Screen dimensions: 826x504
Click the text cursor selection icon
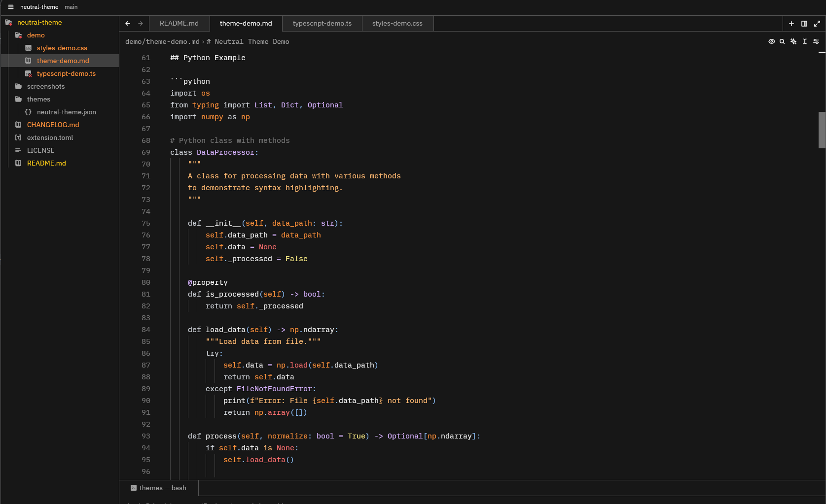coord(805,41)
